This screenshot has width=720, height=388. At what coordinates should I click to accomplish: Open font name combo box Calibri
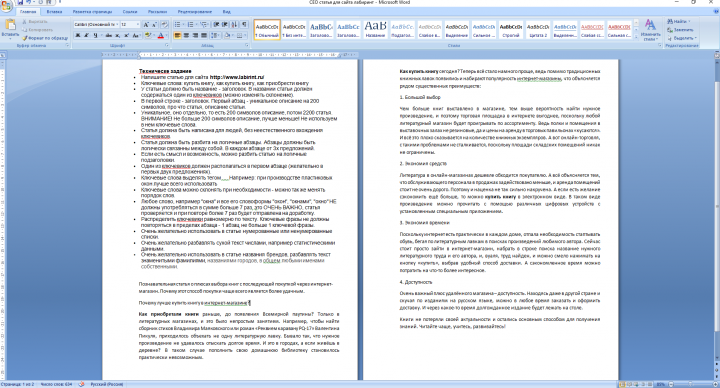point(96,24)
